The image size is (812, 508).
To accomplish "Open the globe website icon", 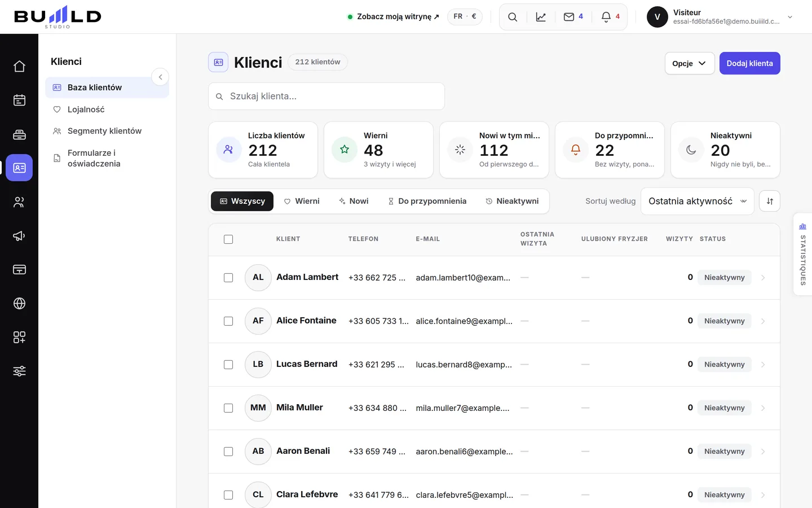I will click(x=19, y=303).
